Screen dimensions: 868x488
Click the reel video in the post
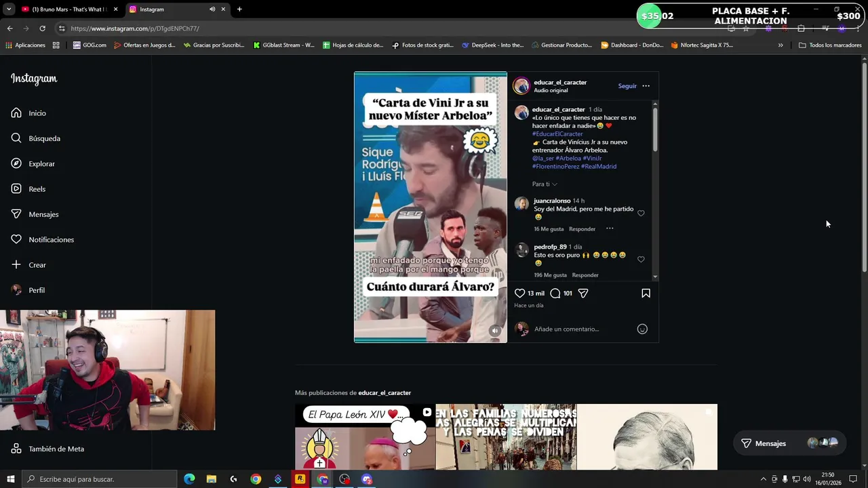430,207
